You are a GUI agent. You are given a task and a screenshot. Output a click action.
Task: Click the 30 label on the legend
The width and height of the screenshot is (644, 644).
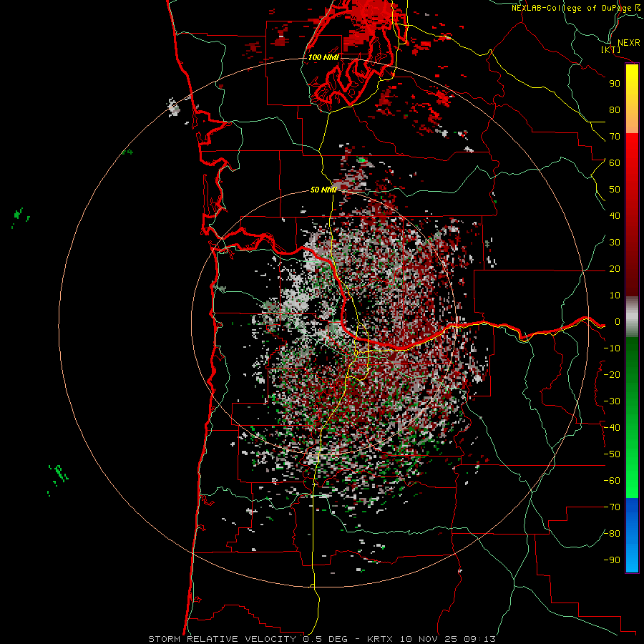tap(615, 243)
